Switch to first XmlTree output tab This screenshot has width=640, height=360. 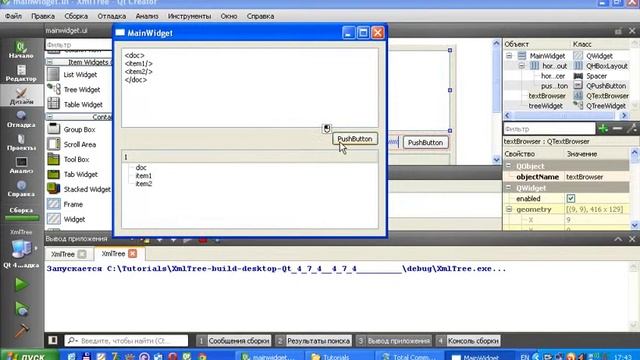[69, 254]
